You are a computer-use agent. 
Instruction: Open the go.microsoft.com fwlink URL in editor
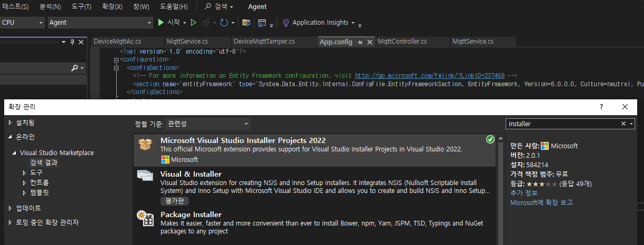coord(429,76)
